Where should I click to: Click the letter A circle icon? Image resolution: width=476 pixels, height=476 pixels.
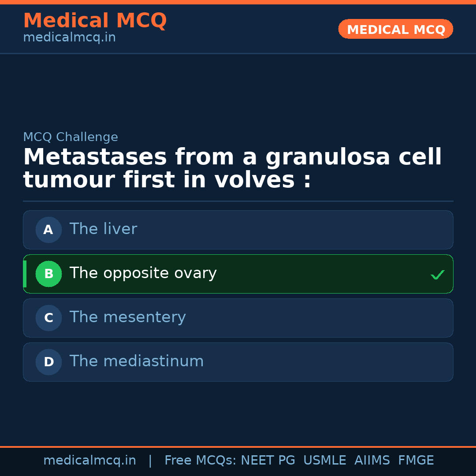[x=48, y=230]
